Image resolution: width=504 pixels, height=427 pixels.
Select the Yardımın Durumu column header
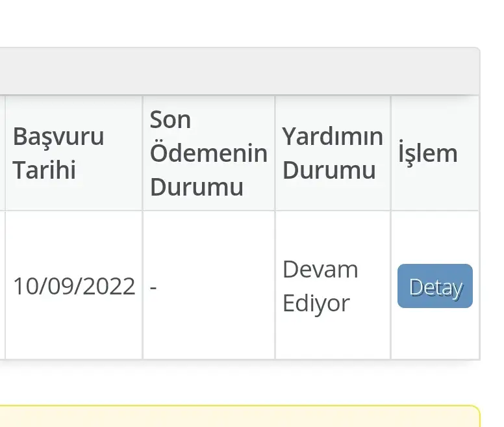tap(333, 153)
